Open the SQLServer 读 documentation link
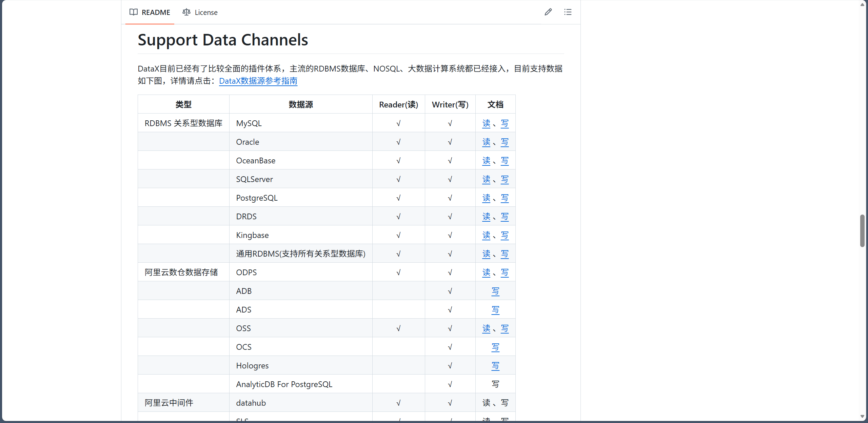 coord(486,179)
